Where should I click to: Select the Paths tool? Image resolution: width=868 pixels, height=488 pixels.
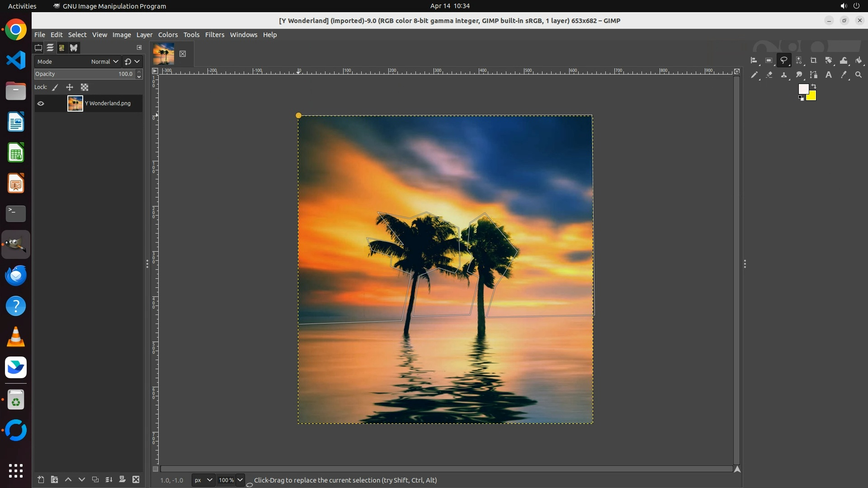coord(814,75)
